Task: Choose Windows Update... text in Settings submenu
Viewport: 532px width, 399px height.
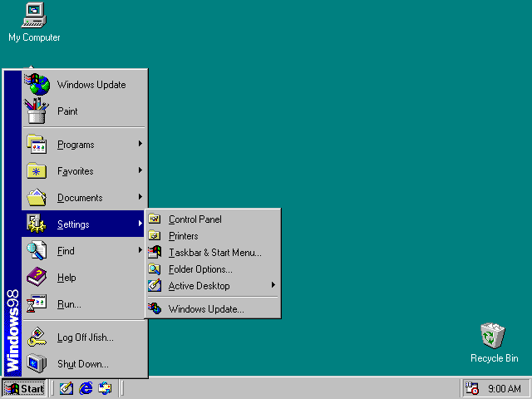Action: pos(206,308)
